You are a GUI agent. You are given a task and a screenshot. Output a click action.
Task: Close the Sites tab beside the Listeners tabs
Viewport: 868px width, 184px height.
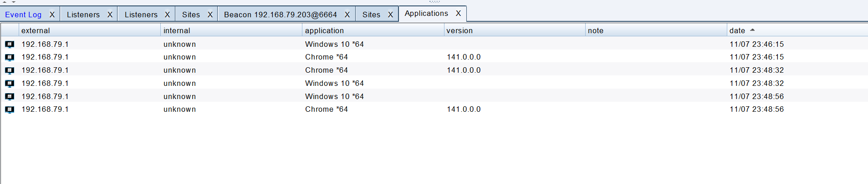click(210, 15)
